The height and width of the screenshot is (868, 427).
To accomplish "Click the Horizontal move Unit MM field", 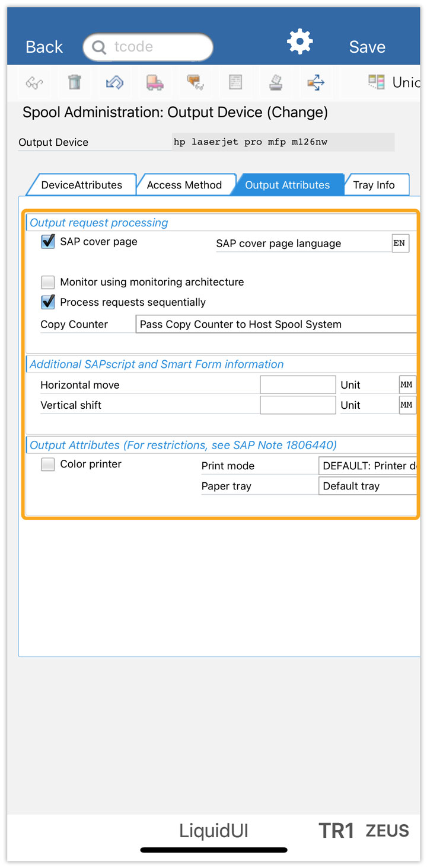I will pos(407,385).
